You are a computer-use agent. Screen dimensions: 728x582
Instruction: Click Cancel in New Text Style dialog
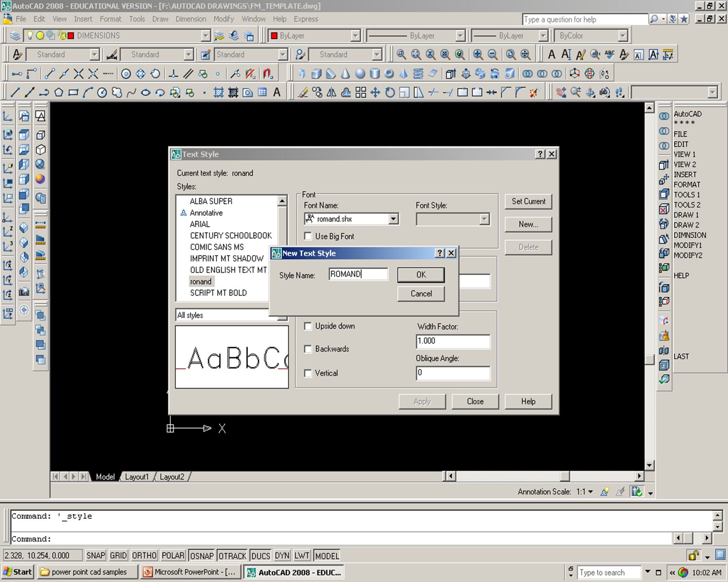coord(421,294)
